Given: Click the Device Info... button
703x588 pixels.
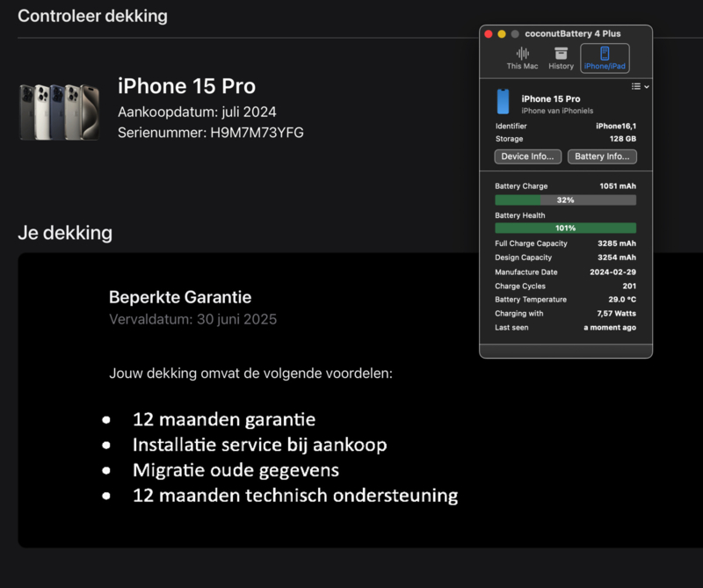Looking at the screenshot, I should point(528,156).
